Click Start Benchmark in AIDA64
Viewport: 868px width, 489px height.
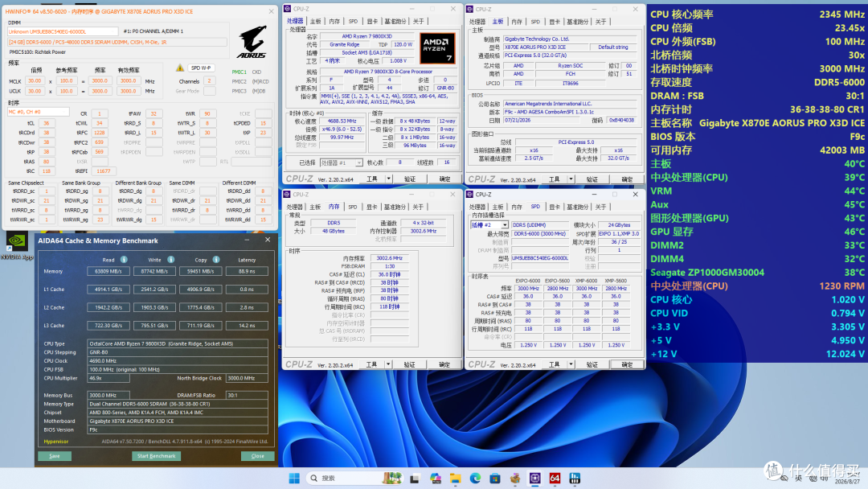coord(156,456)
